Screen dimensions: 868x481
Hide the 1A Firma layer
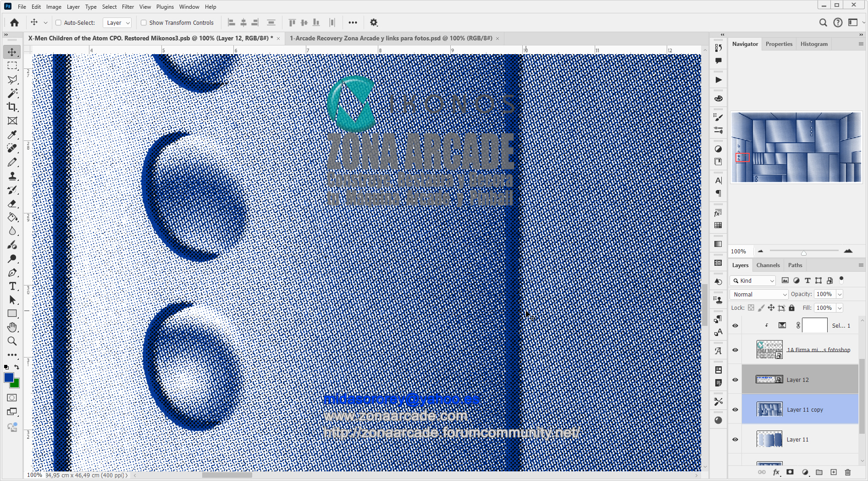click(x=735, y=350)
